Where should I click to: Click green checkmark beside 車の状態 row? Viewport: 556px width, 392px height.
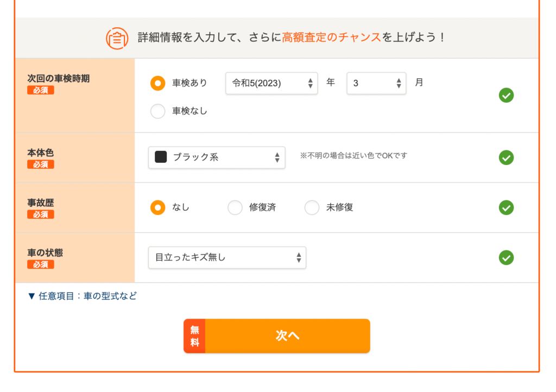click(506, 258)
